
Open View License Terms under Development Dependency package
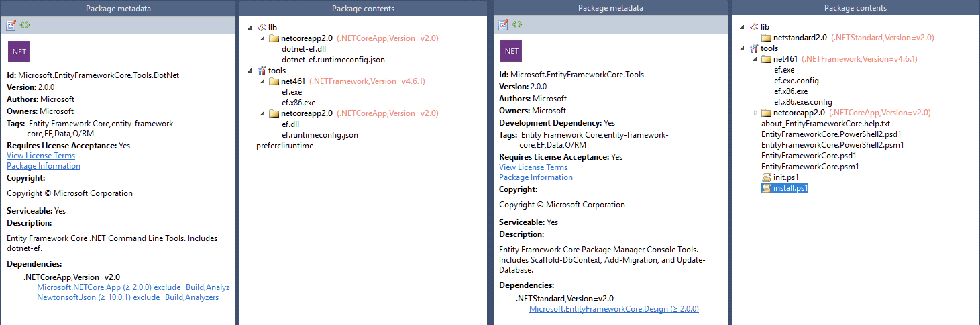click(x=533, y=167)
